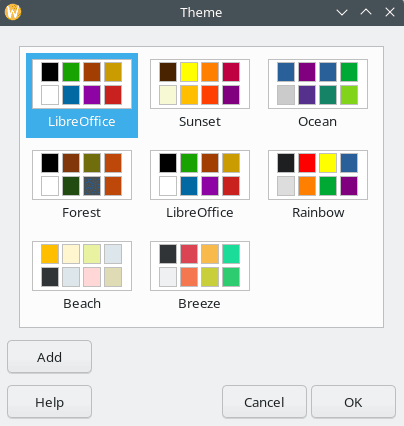
Task: Confirm theme selection with OK
Action: (353, 402)
